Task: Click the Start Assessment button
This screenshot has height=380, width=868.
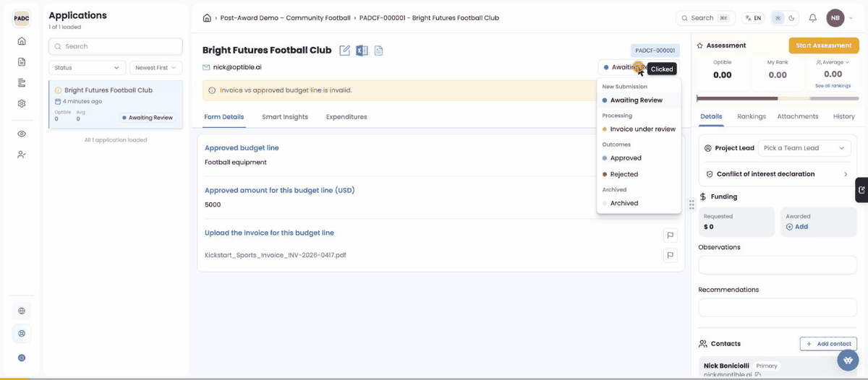Action: (823, 46)
